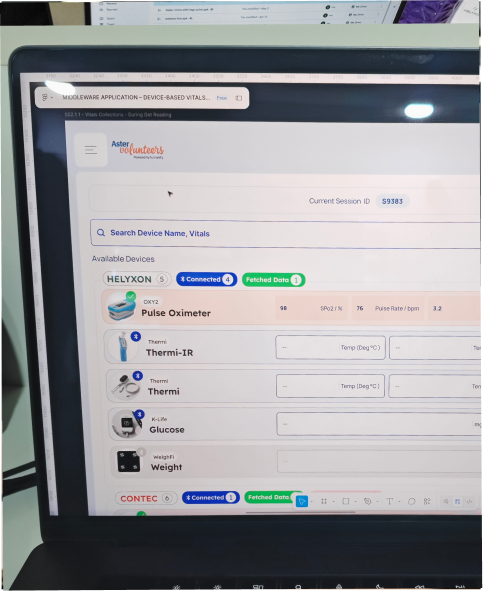Click the Glucose reading field
This screenshot has width=483, height=591.
click(379, 424)
